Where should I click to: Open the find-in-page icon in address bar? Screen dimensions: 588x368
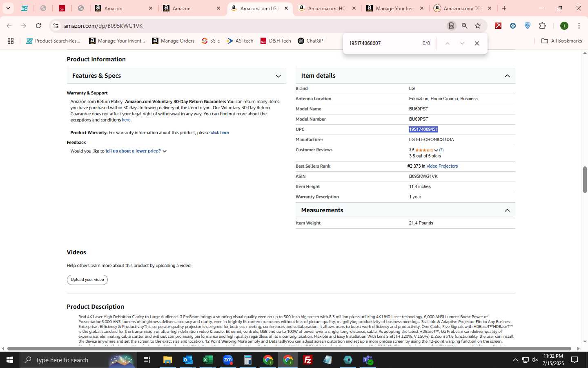pos(451,26)
